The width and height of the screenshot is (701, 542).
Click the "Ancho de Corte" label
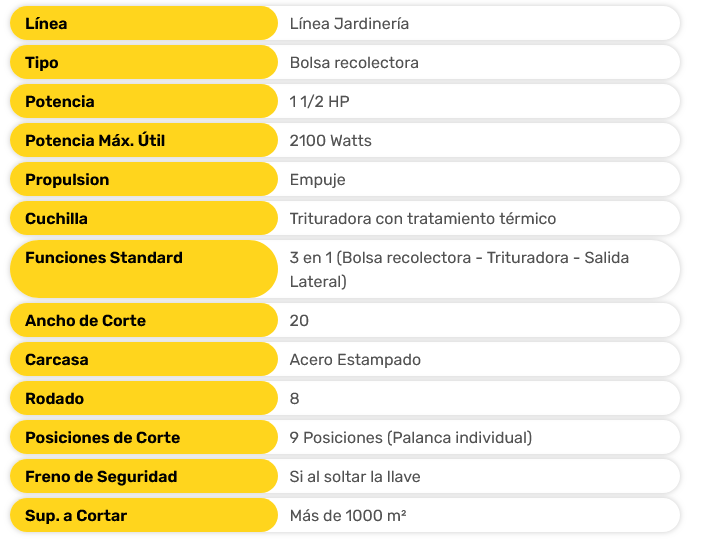click(x=85, y=320)
